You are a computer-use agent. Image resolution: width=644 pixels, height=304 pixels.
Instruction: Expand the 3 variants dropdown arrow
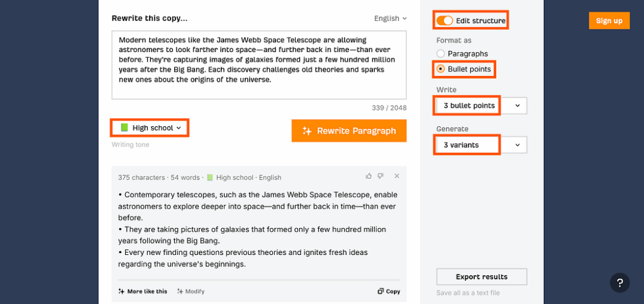(x=518, y=145)
